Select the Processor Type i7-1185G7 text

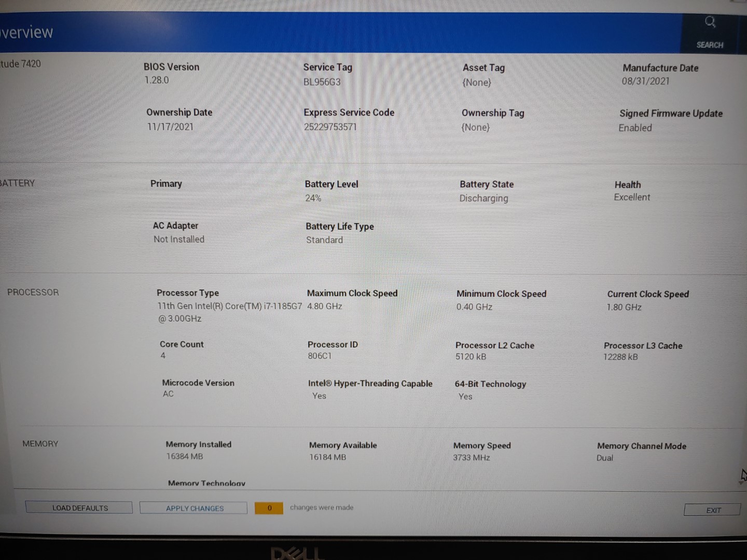[x=230, y=312]
